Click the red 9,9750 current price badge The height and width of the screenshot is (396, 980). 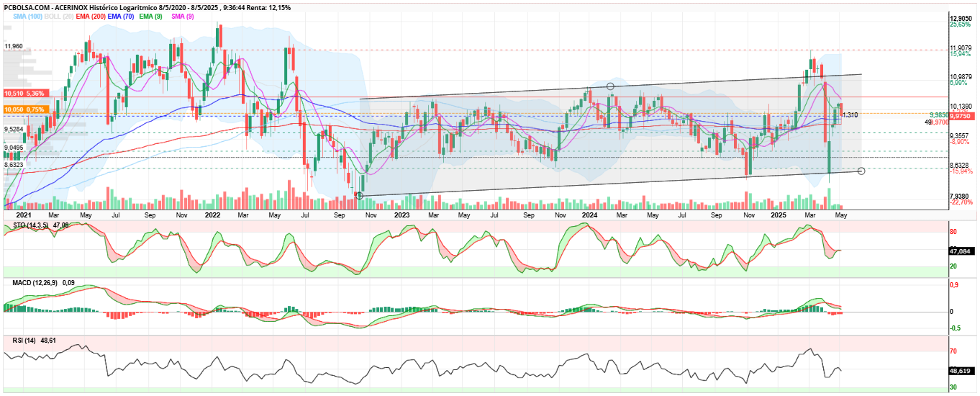(x=961, y=115)
